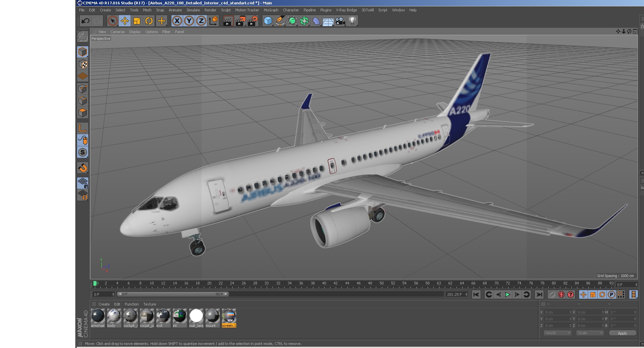Viewport: 644px width, 348px height.
Task: Add a Camera object
Action: 340,21
